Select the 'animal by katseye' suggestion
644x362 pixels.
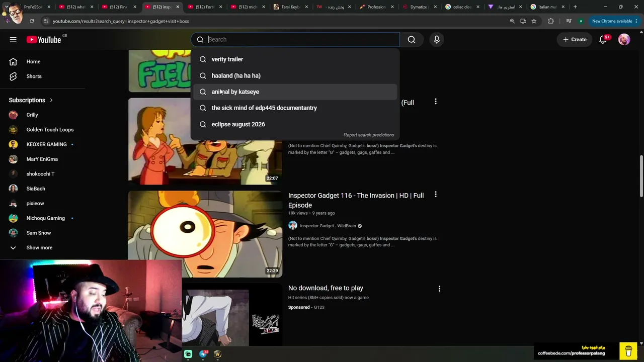295,92
